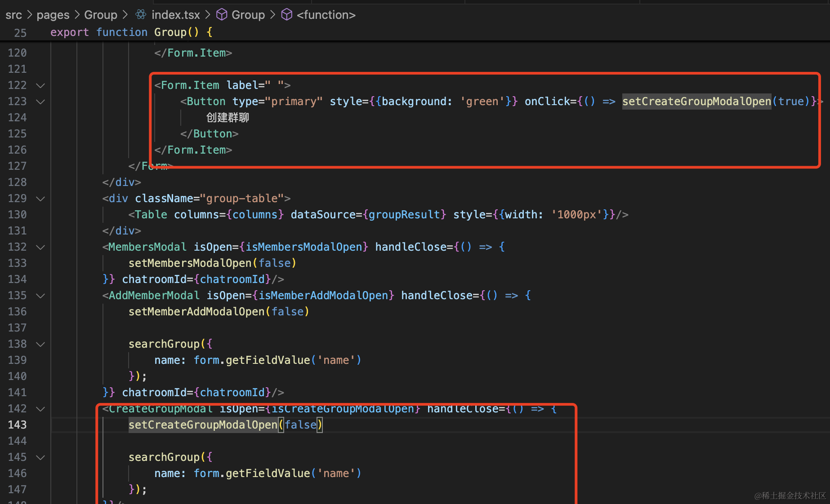Click searchGroup call on line 138
Image resolution: width=830 pixels, height=504 pixels.
(164, 344)
